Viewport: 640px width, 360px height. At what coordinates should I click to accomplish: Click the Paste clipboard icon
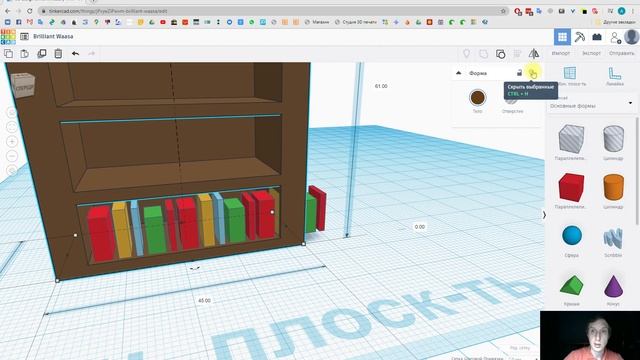click(24, 53)
